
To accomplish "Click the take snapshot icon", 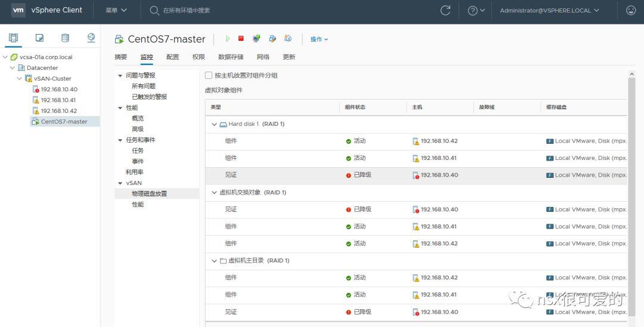I will coord(288,38).
